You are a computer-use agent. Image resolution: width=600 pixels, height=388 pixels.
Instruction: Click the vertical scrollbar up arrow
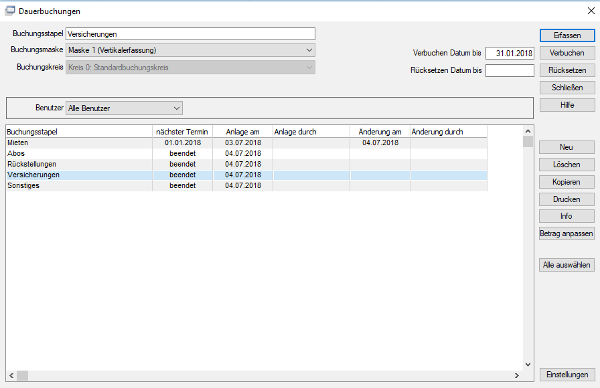coord(528,131)
